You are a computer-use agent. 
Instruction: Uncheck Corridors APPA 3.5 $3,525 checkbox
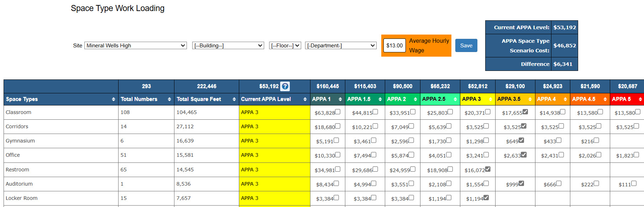point(524,126)
